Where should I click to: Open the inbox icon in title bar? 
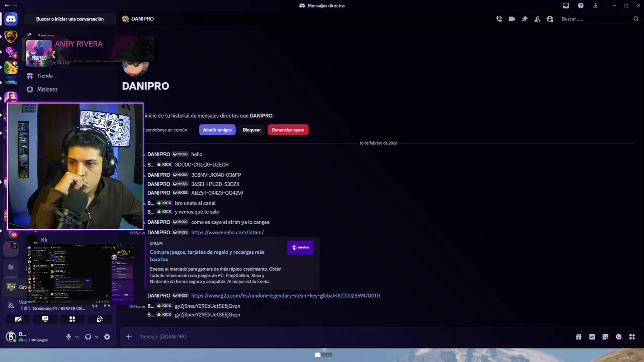(x=566, y=5)
